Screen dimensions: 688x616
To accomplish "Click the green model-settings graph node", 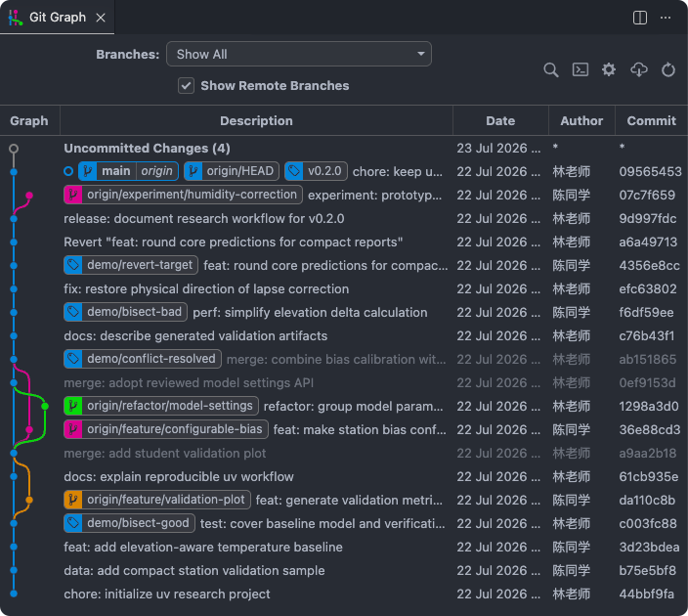I will [45, 406].
